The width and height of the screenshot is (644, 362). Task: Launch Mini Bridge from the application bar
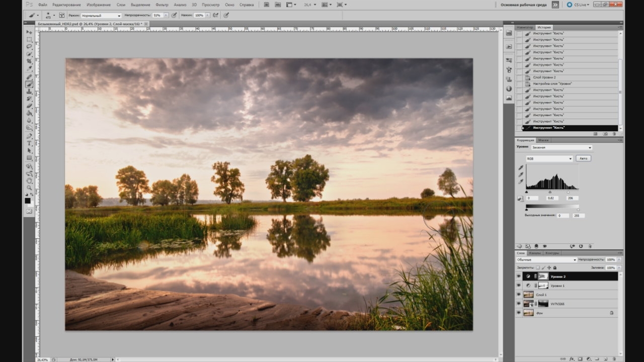[x=278, y=5]
